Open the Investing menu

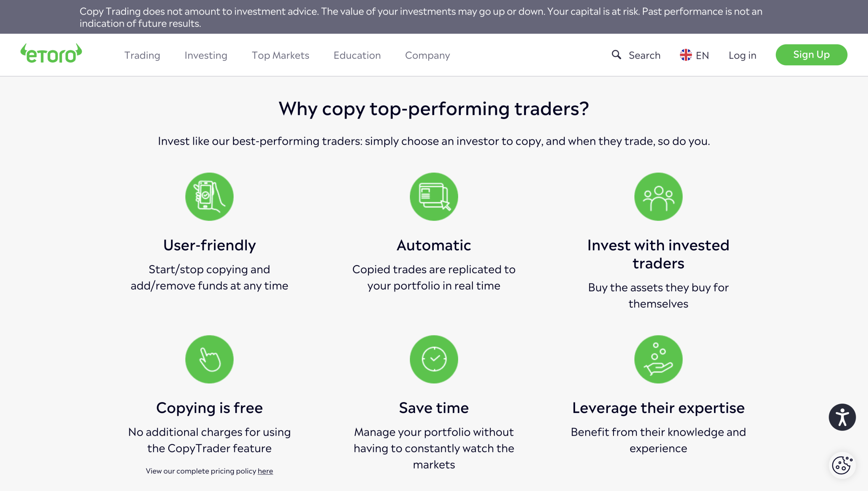coord(206,55)
